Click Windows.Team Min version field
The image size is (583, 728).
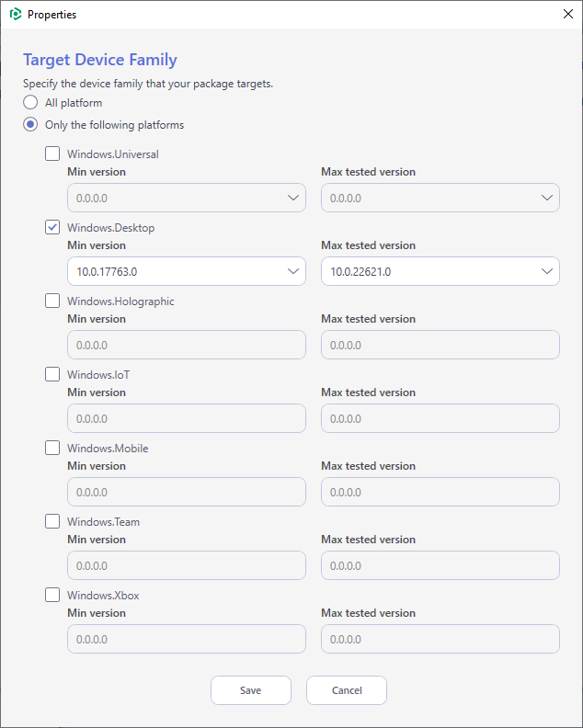point(187,565)
